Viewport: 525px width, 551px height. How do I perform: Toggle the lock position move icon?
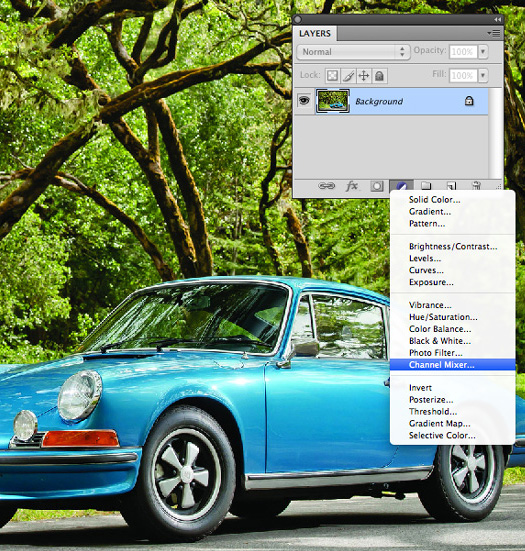(x=364, y=75)
